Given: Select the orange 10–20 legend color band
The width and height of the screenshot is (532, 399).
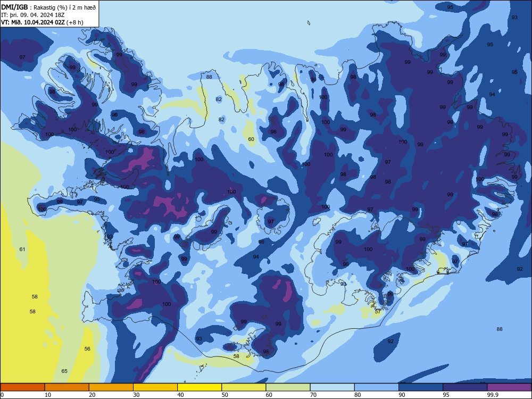Looking at the screenshot, I should [67, 387].
